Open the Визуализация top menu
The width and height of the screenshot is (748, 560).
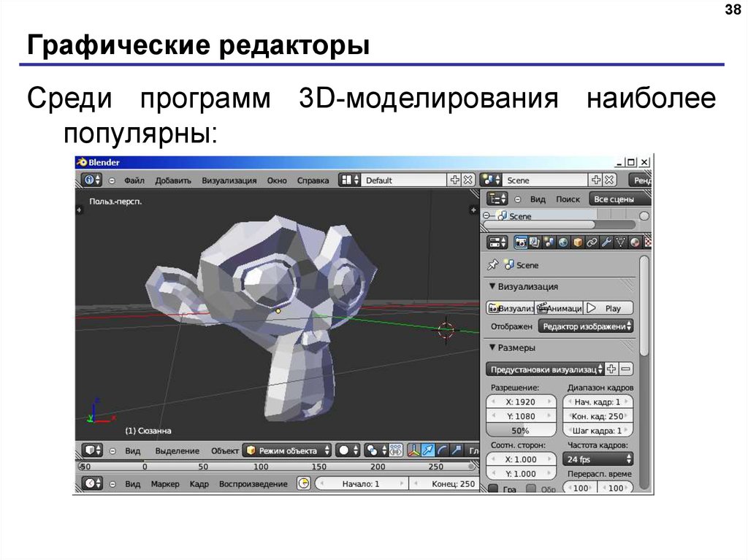[229, 180]
